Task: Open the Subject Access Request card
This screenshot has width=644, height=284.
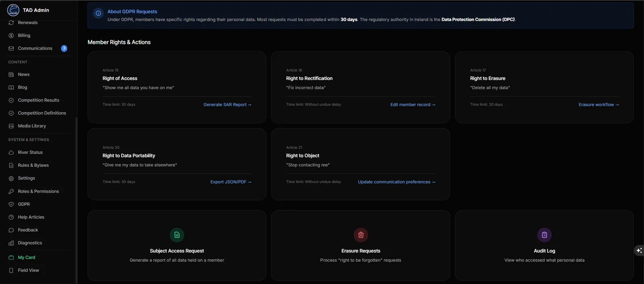Action: [x=177, y=245]
